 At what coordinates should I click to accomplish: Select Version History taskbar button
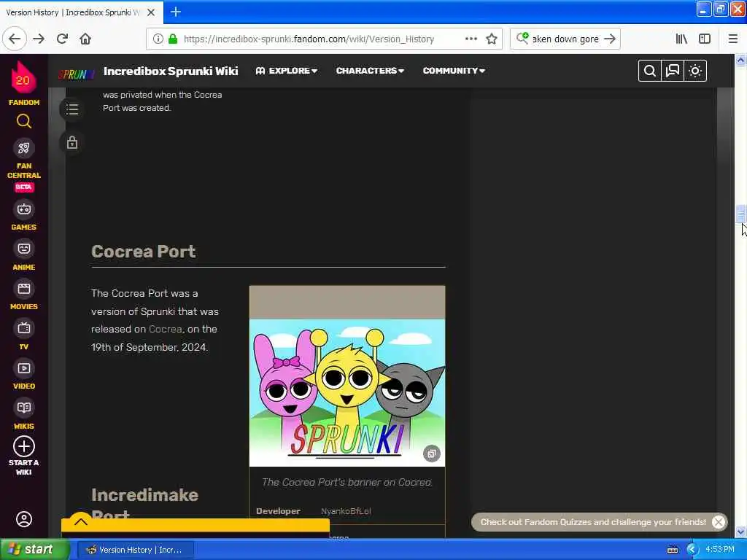135,550
